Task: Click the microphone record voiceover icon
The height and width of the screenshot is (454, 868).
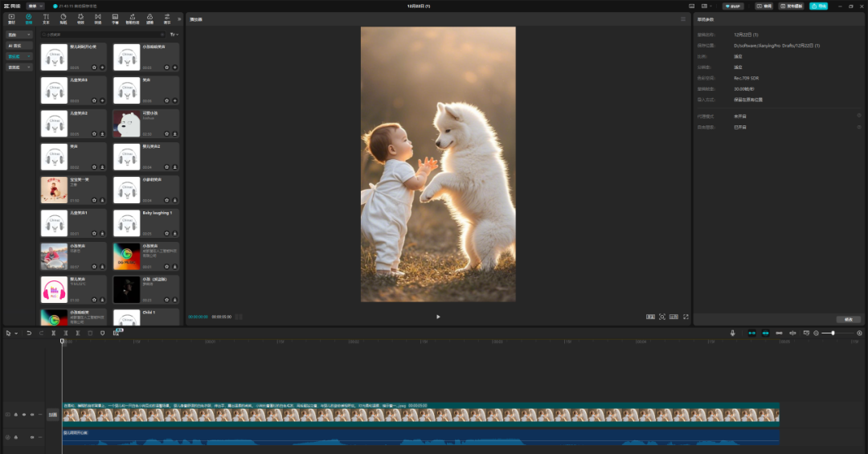Action: [x=732, y=333]
